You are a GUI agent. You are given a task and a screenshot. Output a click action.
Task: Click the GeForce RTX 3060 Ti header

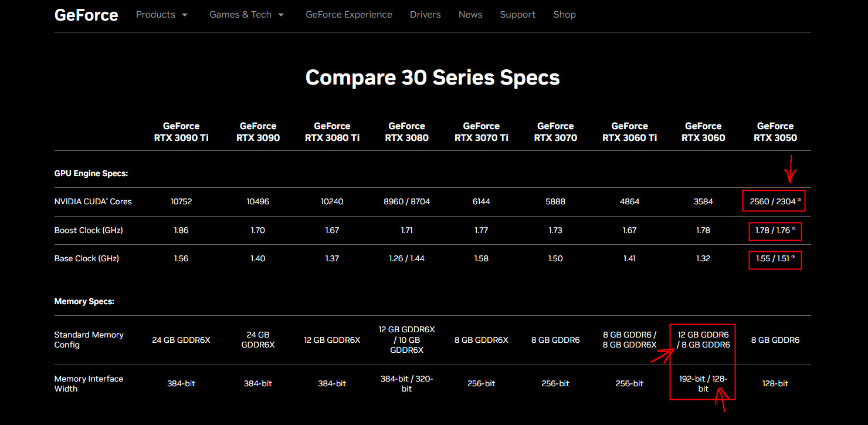(629, 132)
